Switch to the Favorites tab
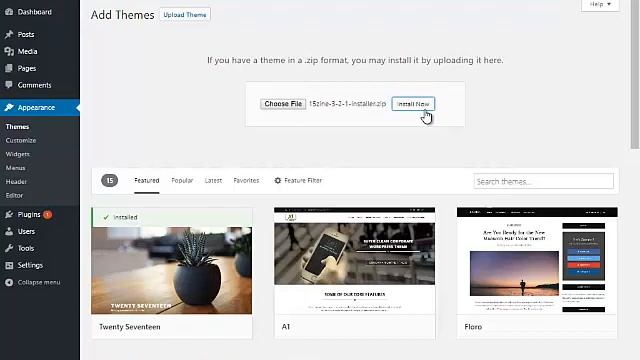 [x=246, y=180]
